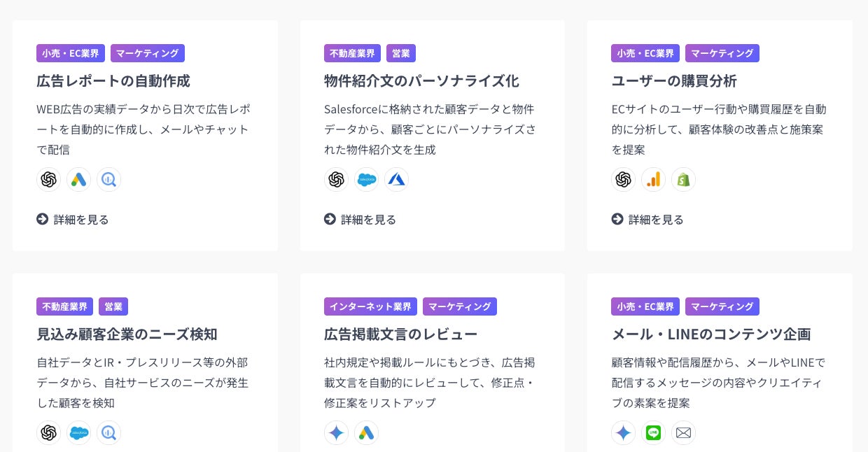
Task: Select the LINE icon in メール・LINEのコンテンツ企画 card
Action: pos(653,433)
